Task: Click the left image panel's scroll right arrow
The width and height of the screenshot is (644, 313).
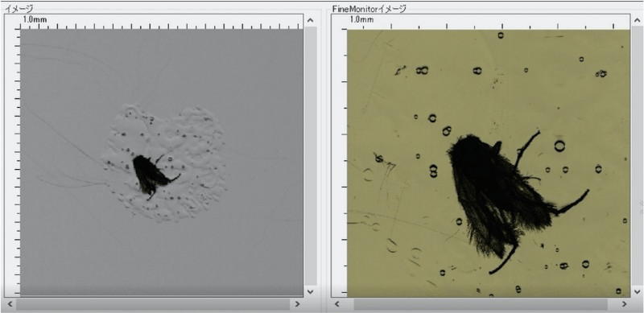Action: coord(297,304)
